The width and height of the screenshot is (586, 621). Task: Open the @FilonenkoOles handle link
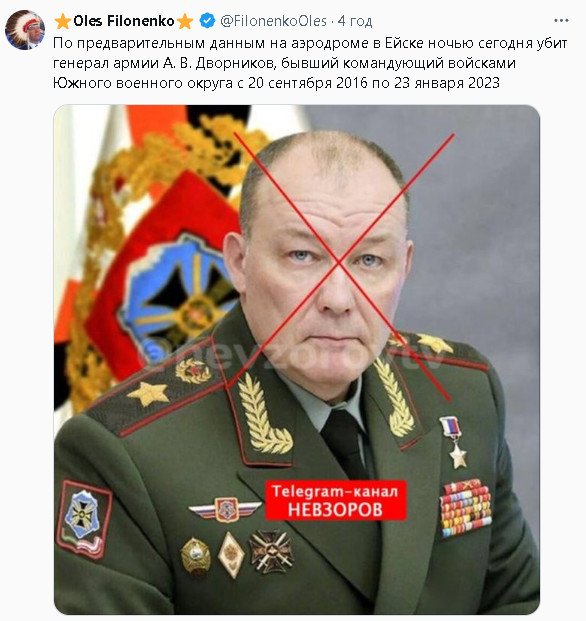[x=273, y=21]
